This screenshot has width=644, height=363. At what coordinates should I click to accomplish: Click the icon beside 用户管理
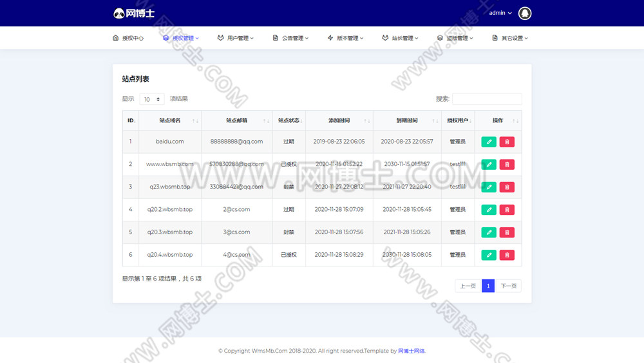[220, 38]
